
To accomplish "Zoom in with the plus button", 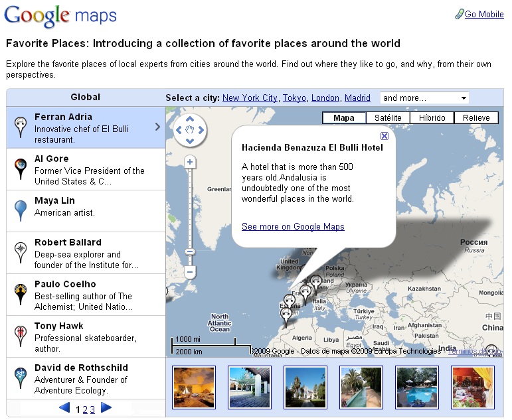I will [190, 162].
